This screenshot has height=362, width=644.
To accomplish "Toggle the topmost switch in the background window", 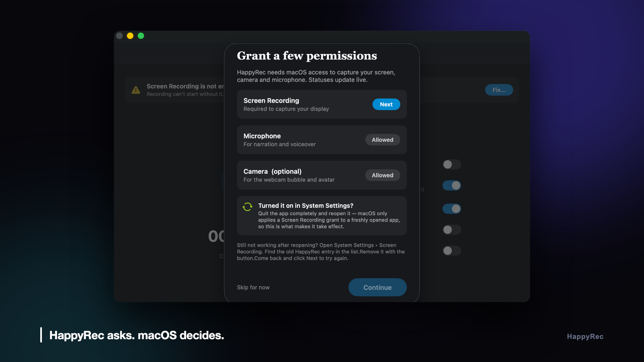I will click(x=452, y=165).
